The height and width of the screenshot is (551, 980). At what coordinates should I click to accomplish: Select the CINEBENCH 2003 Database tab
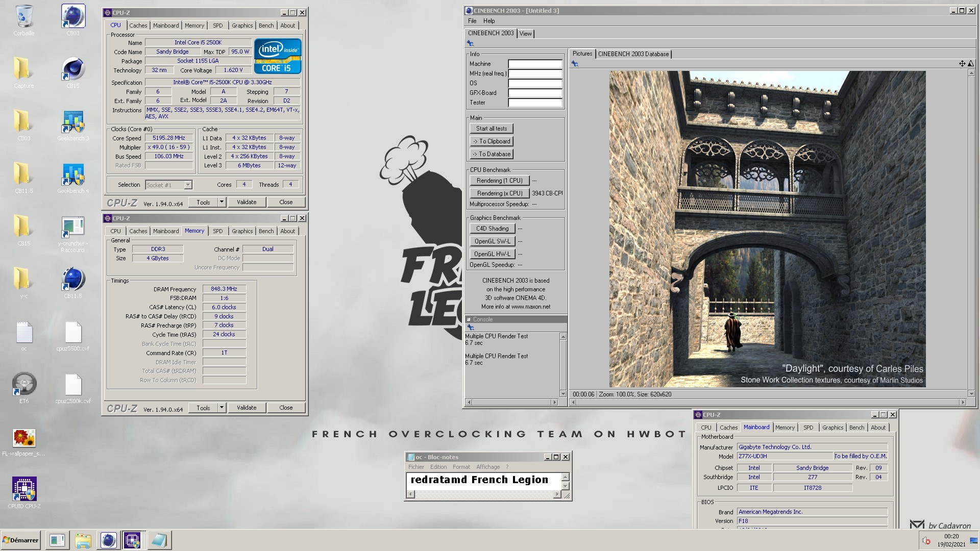pyautogui.click(x=633, y=54)
